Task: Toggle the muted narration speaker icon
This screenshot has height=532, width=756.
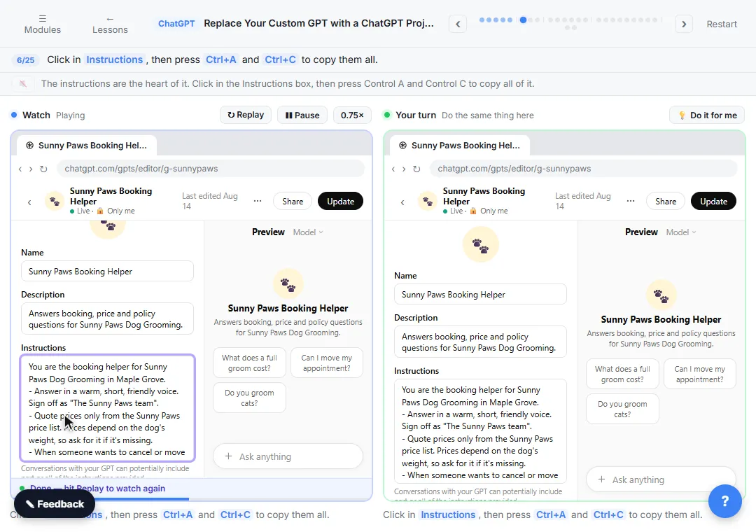Action: [x=22, y=84]
